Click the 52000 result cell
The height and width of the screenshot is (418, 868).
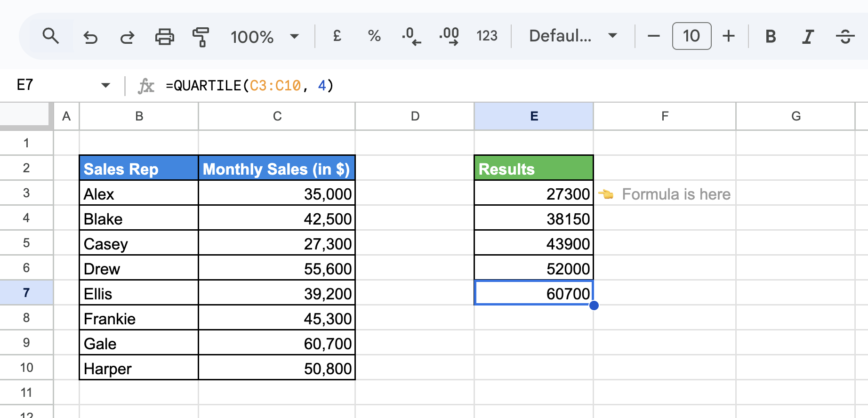coord(534,268)
